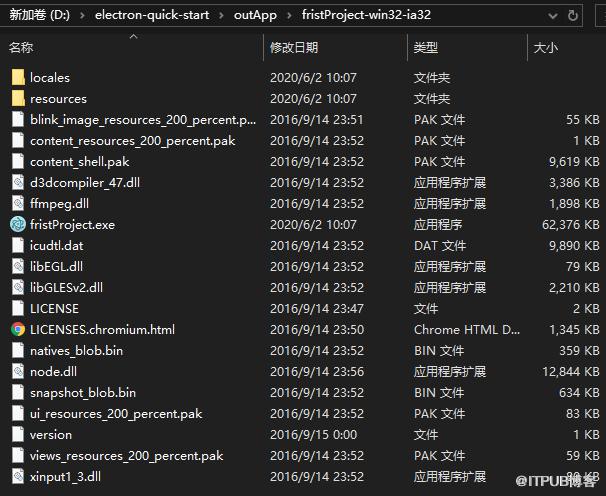
Task: Select the file name content_shell.pak
Action: (80, 162)
